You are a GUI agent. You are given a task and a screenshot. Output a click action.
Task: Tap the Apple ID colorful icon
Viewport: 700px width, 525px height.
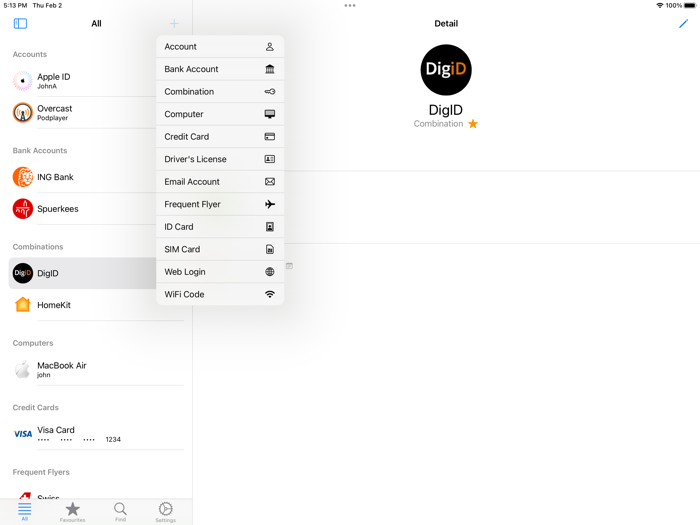[x=22, y=81]
